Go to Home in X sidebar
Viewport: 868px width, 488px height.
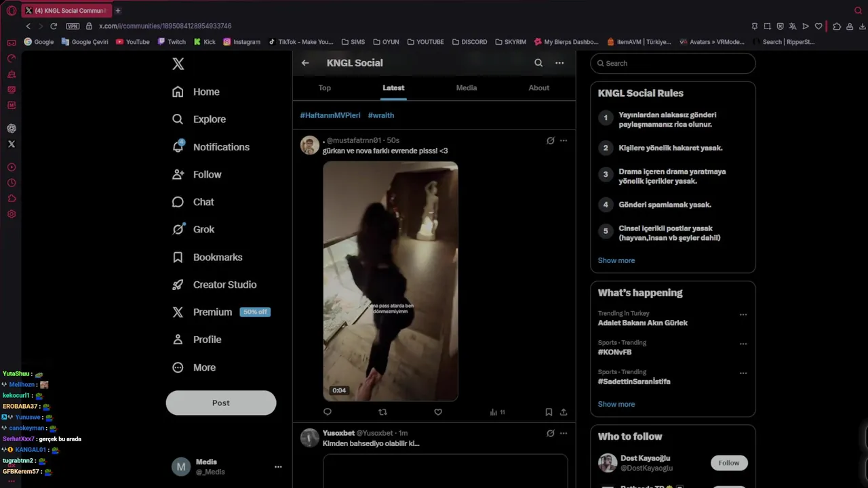[196, 91]
